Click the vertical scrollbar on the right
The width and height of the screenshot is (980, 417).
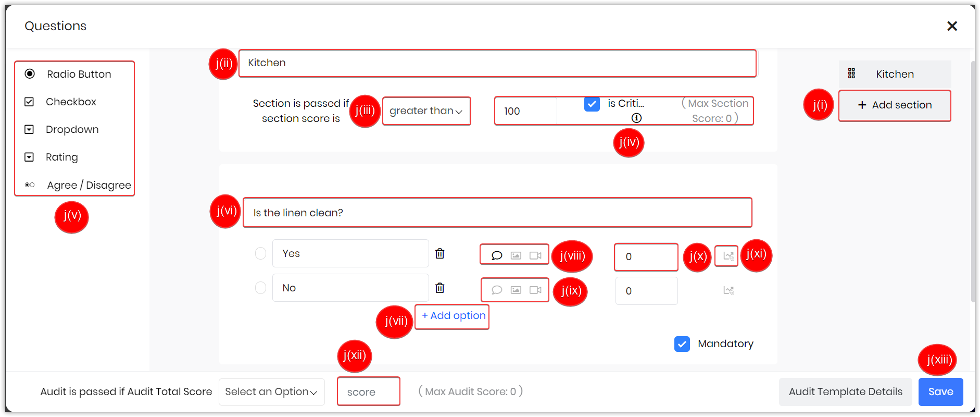(x=973, y=181)
